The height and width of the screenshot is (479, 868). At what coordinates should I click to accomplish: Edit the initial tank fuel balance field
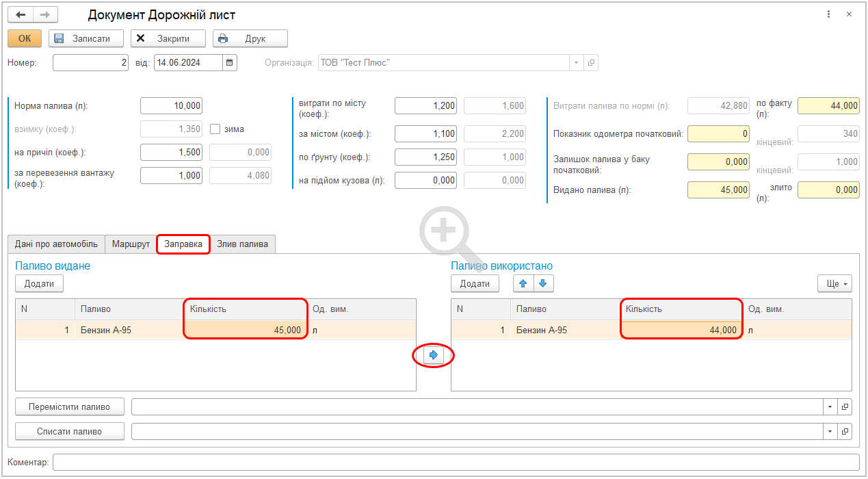coord(718,161)
